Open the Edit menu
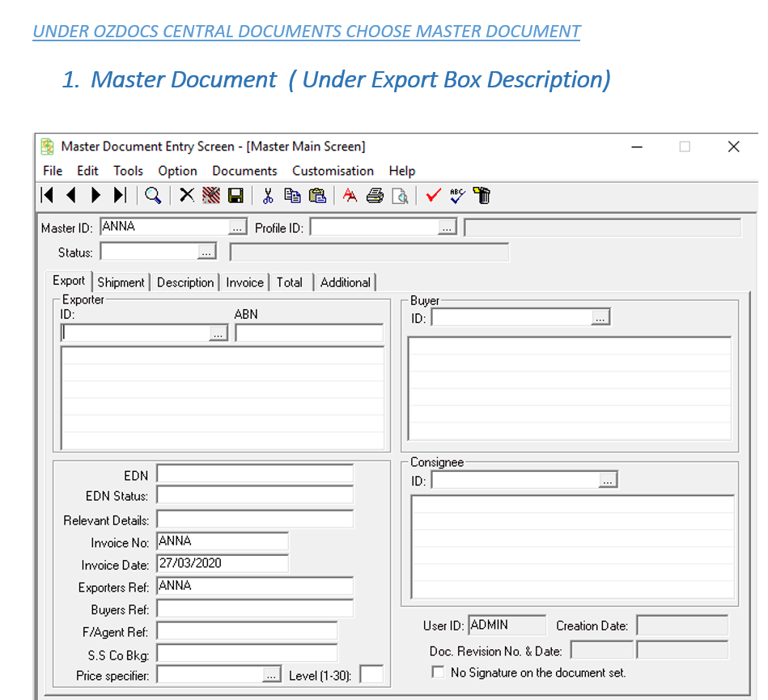768x700 pixels. pyautogui.click(x=87, y=171)
